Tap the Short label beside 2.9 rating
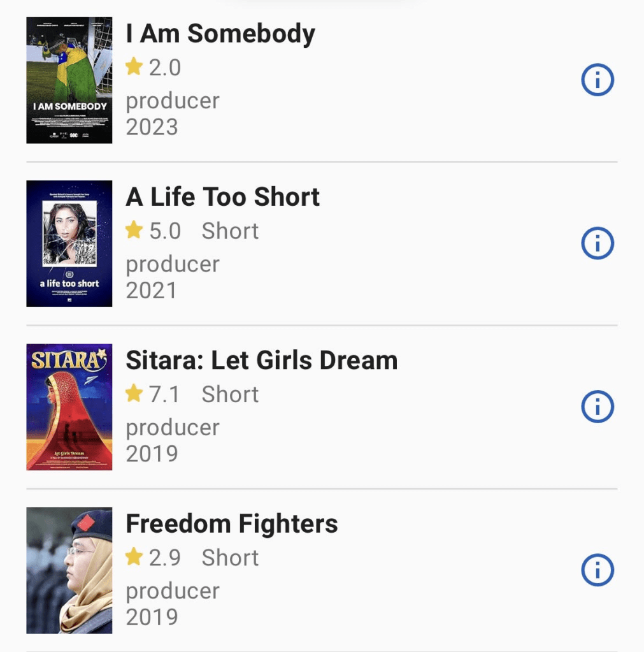Image resolution: width=644 pixels, height=652 pixels. click(230, 557)
